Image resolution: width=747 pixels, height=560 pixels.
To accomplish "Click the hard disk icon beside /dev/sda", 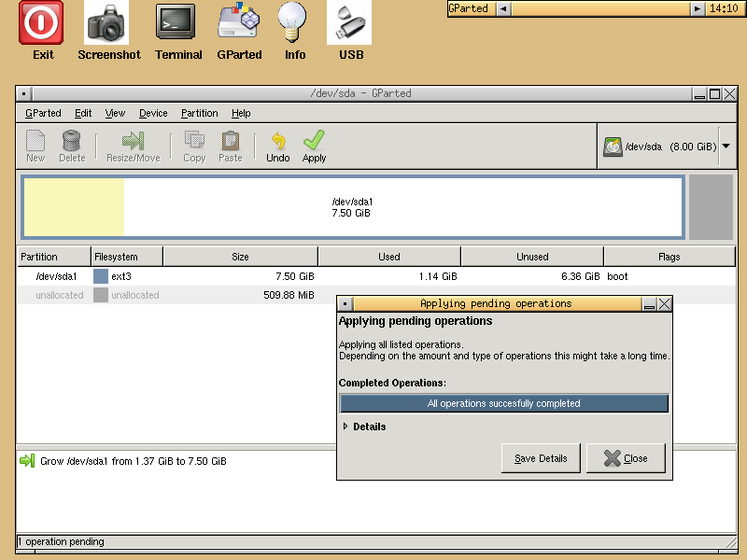I will click(613, 147).
